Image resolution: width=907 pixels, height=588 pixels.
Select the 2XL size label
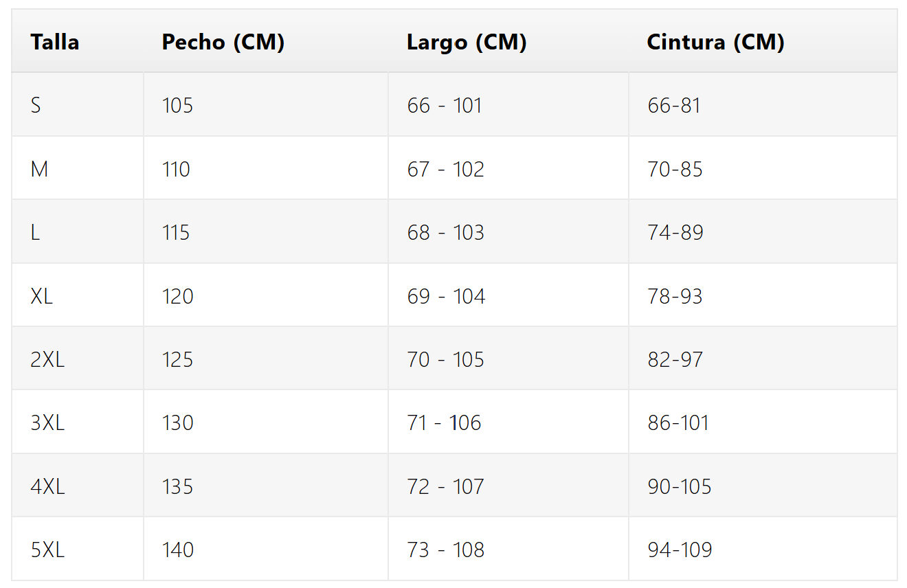(x=47, y=359)
